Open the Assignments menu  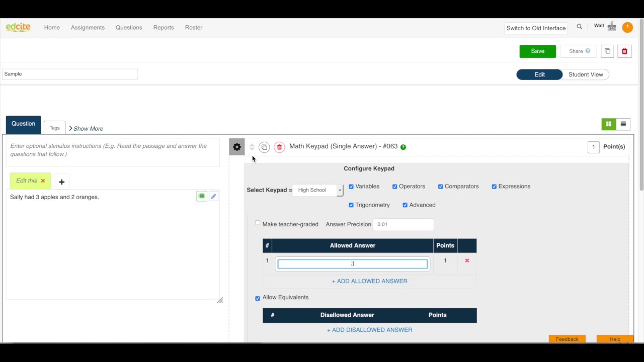tap(88, 28)
